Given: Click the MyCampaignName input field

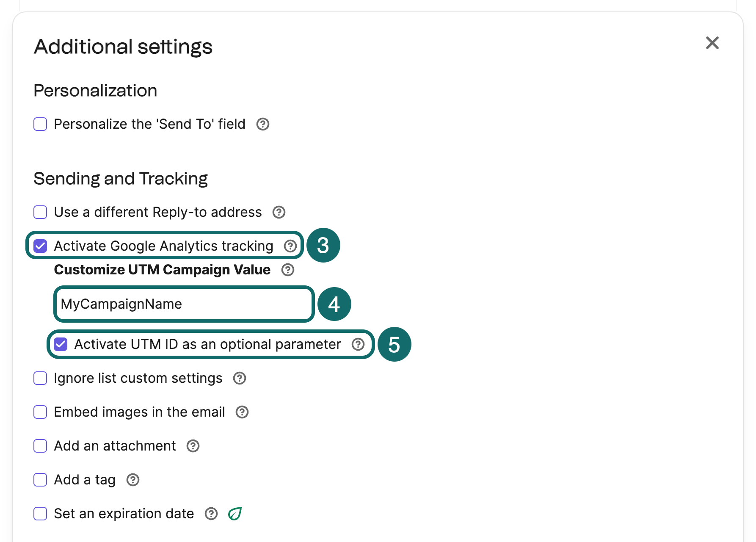Looking at the screenshot, I should [183, 304].
